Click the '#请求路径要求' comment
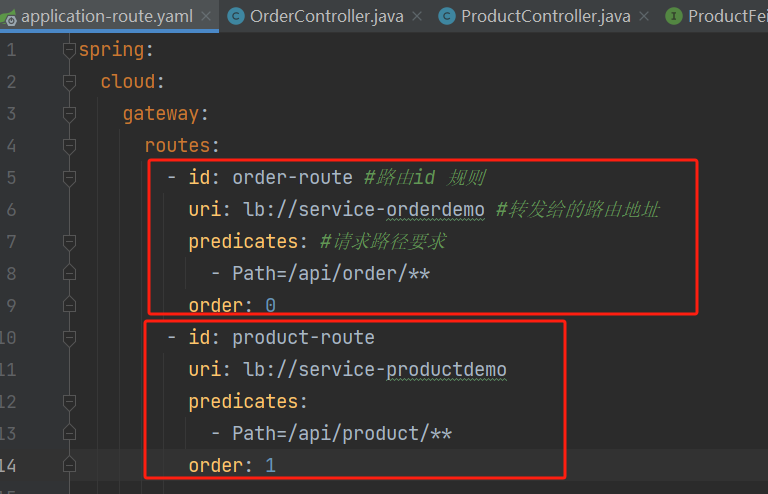The height and width of the screenshot is (494, 768). tap(383, 242)
